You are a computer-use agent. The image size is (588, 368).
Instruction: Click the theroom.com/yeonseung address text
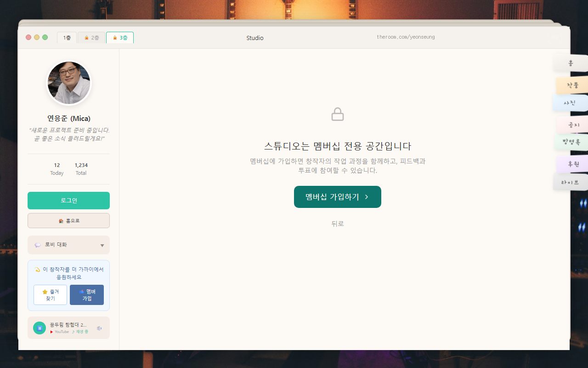406,37
